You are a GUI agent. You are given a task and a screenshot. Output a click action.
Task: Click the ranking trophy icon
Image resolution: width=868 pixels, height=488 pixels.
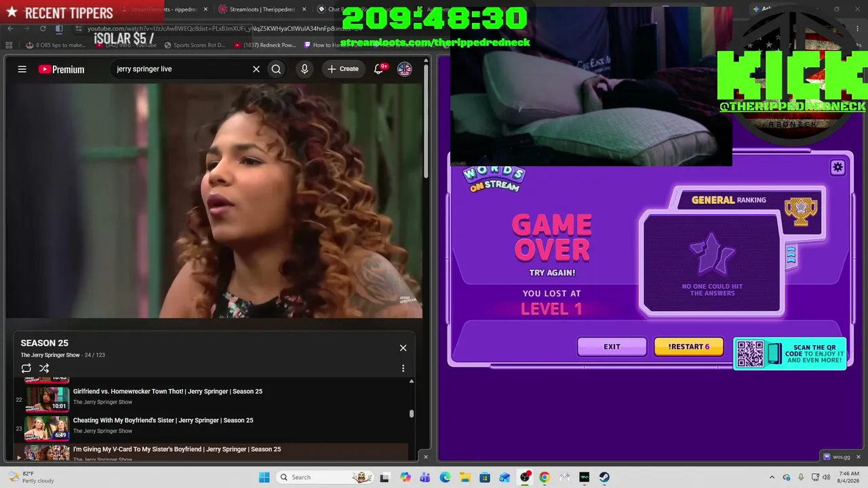(x=801, y=211)
